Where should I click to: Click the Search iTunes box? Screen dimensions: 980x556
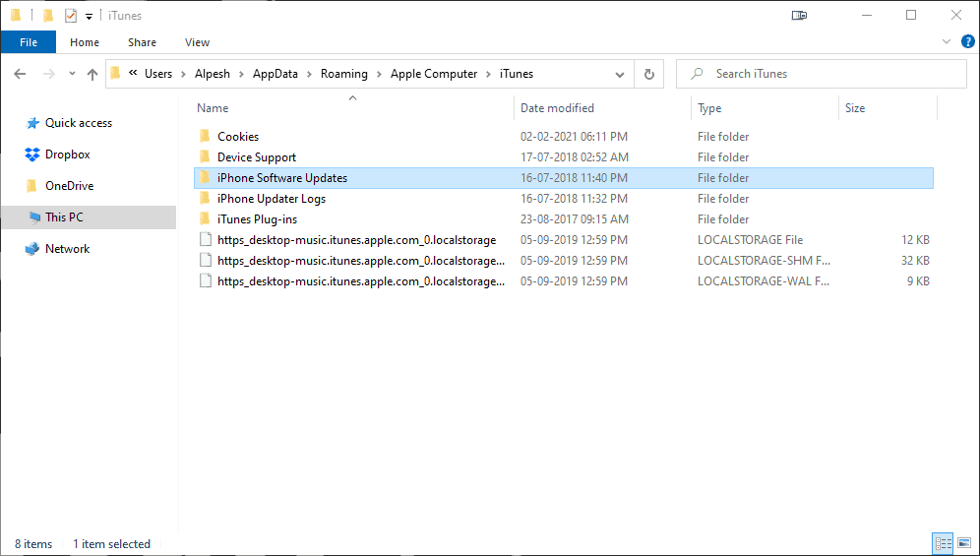[x=822, y=74]
